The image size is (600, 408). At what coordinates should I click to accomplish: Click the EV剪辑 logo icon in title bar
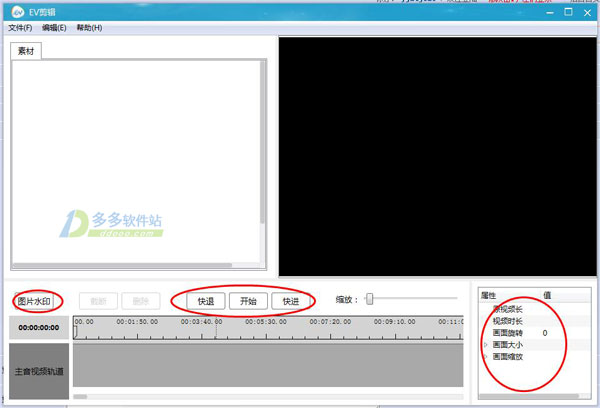(x=18, y=12)
